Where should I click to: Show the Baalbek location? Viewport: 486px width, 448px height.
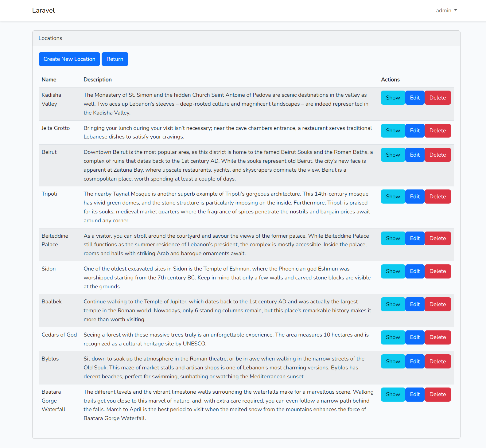pos(393,304)
